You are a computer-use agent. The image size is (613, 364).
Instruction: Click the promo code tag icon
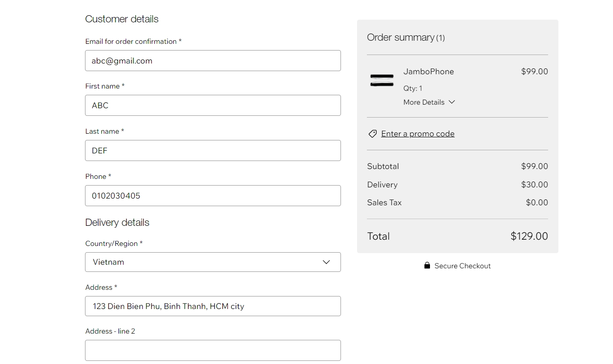pos(372,134)
